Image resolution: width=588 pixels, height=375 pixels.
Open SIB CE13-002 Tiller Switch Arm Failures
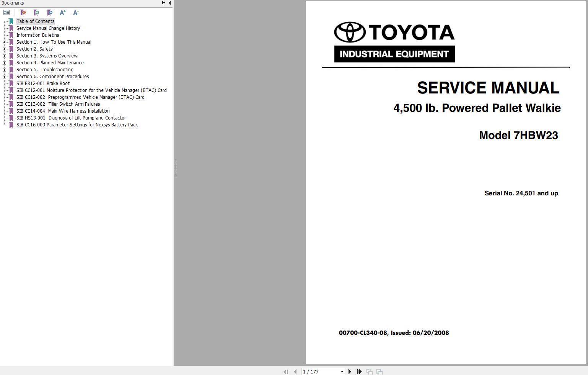(x=58, y=104)
